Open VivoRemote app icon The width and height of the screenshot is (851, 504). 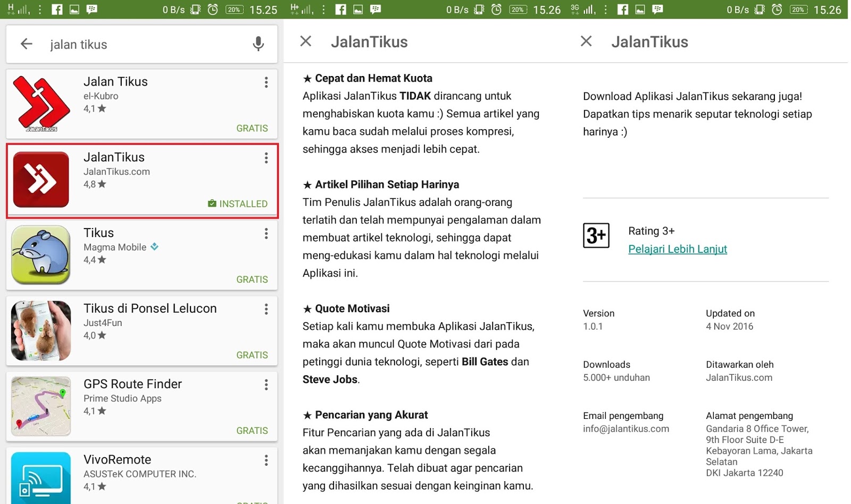[41, 477]
